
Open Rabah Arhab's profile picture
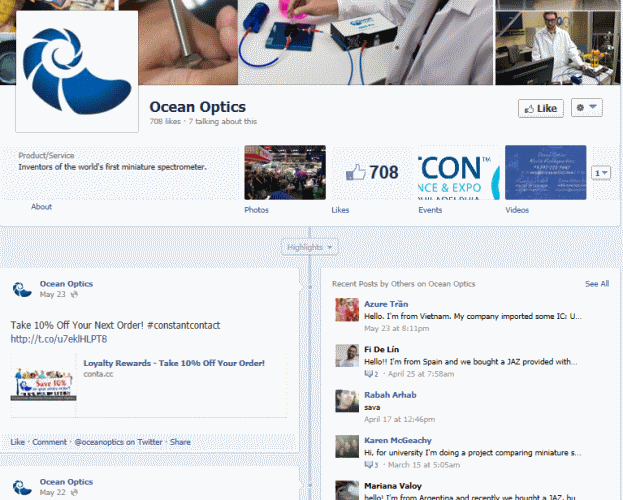tap(347, 401)
